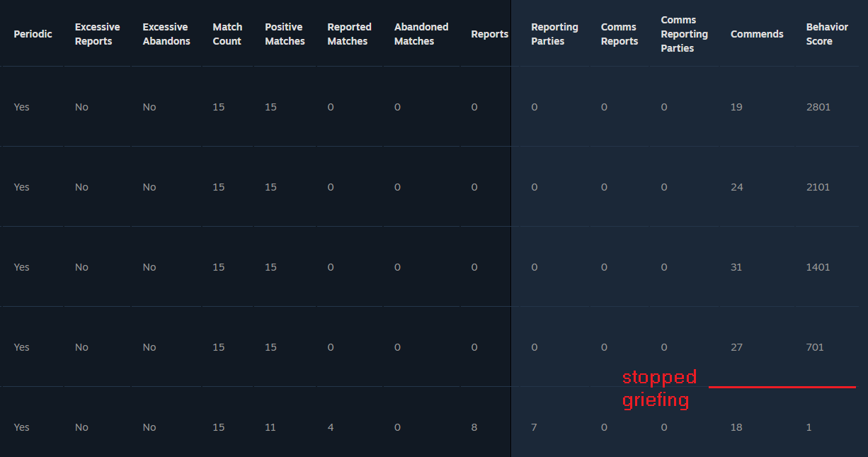Select Abandoned Matches 0 in 2101 score row
868x457 pixels.
[398, 187]
